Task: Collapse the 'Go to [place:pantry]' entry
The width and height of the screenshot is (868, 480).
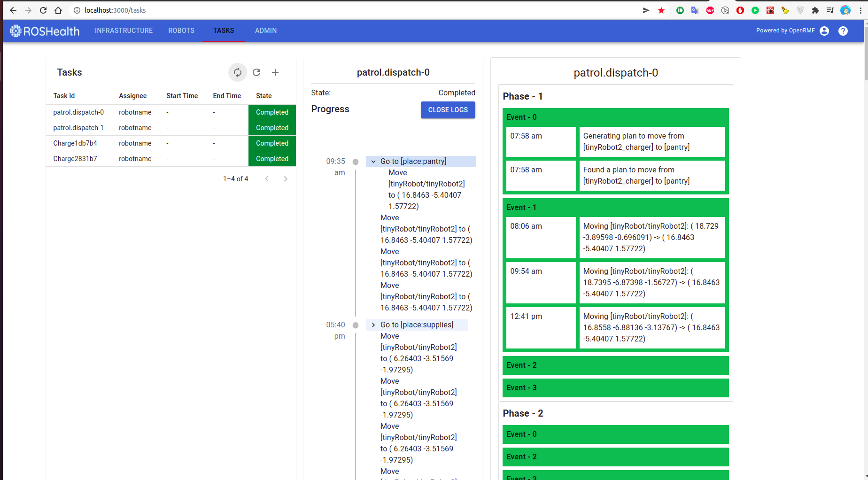Action: (x=373, y=161)
